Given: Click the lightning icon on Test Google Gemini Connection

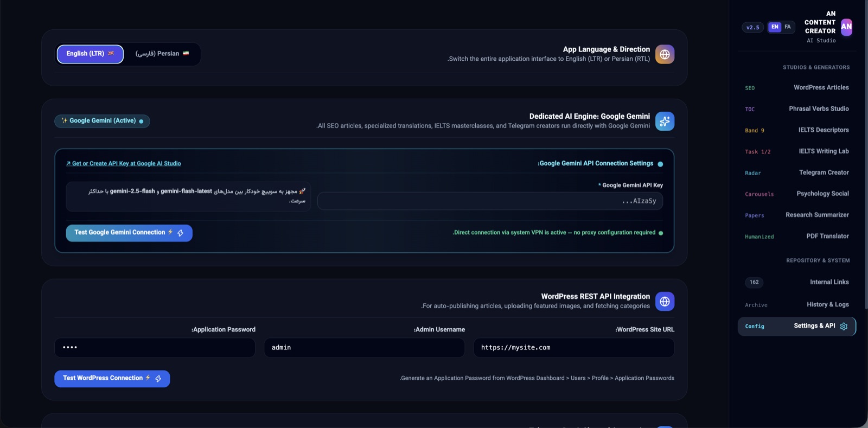Looking at the screenshot, I should click(181, 233).
